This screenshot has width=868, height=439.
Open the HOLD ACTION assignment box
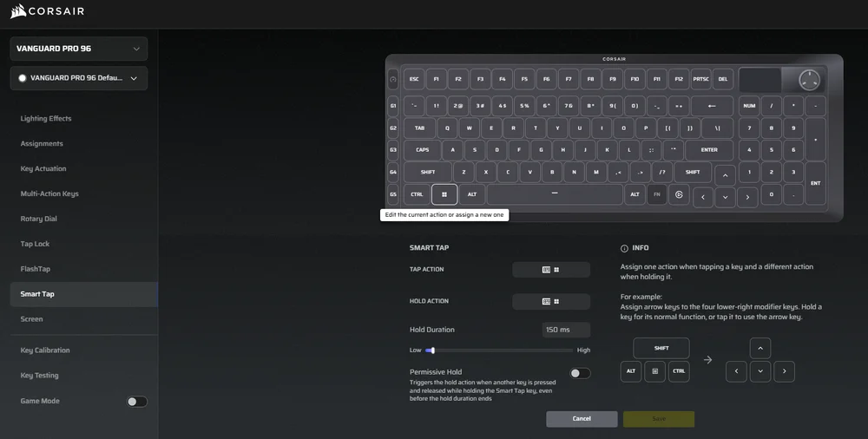coord(551,302)
